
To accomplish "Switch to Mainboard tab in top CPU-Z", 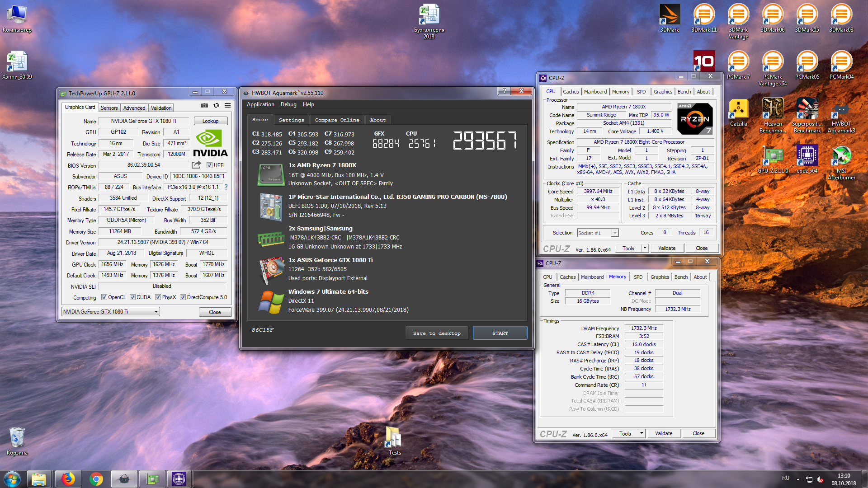I will coord(595,92).
